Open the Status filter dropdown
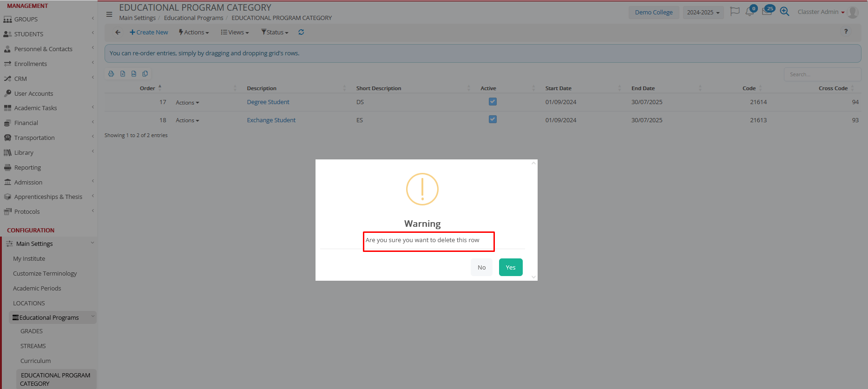Viewport: 868px width, 389px height. [275, 32]
